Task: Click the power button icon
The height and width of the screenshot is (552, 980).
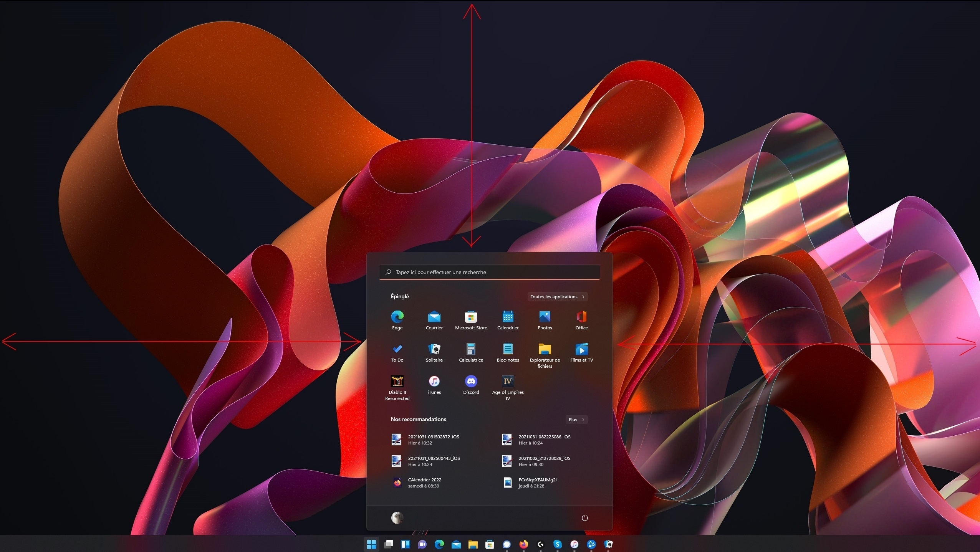Action: tap(584, 518)
